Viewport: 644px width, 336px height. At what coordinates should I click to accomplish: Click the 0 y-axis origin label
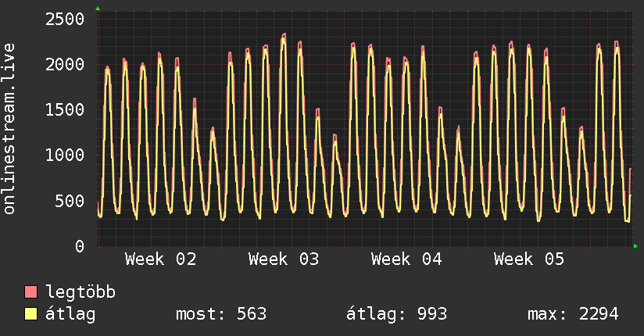pyautogui.click(x=79, y=247)
